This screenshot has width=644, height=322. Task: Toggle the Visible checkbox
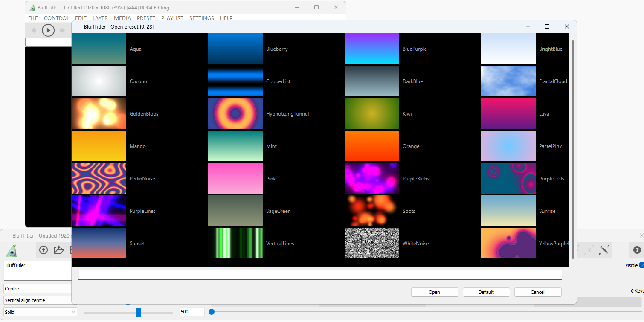[641, 265]
